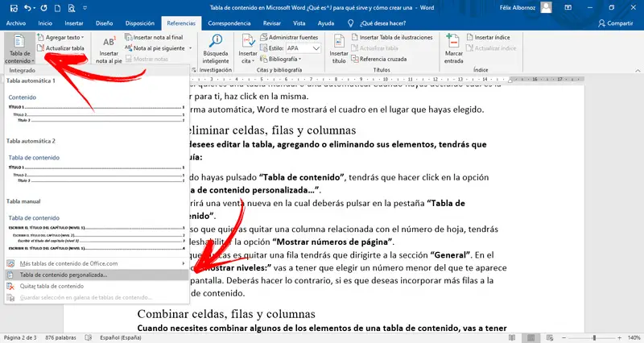Click the Español (España) language indicator
This screenshot has height=343, width=644.
[x=121, y=337]
